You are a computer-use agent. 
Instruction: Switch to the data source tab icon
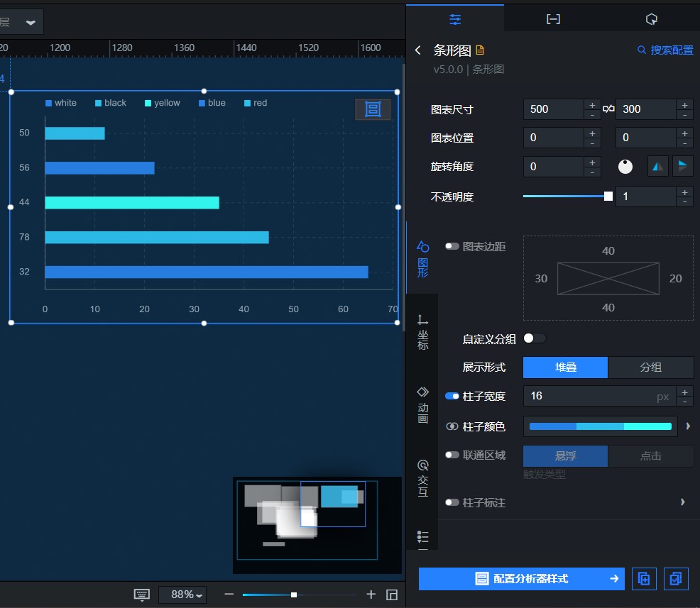click(553, 19)
